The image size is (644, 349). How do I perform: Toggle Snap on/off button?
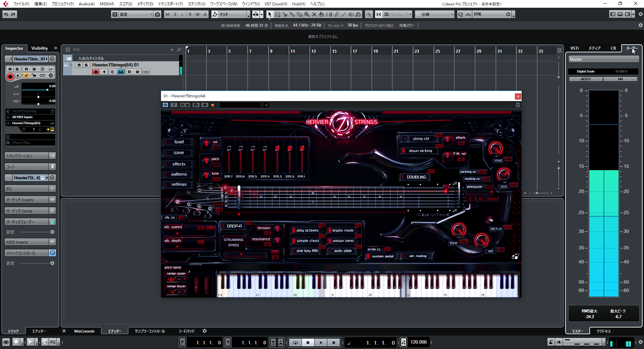[379, 14]
